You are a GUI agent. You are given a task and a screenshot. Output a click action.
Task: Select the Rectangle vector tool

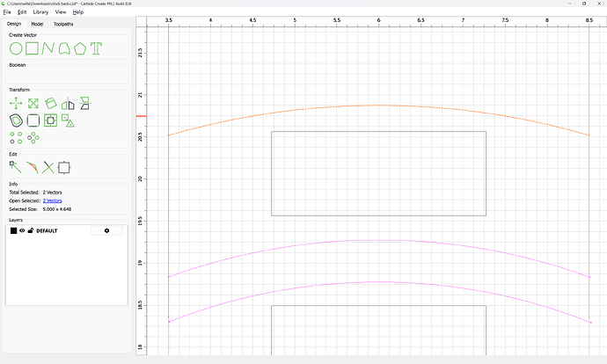point(33,48)
